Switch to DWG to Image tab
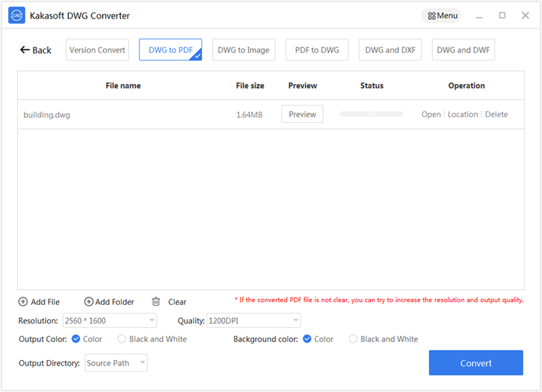542x392 pixels. (x=244, y=49)
